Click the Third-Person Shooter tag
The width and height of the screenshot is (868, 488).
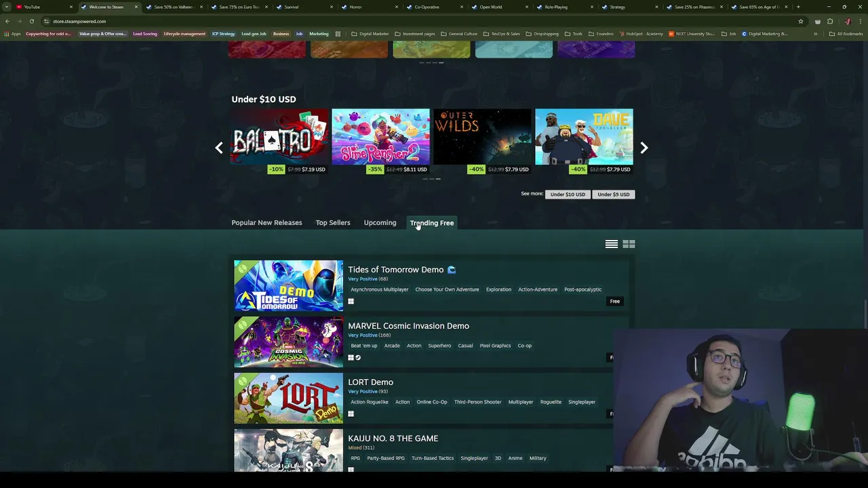478,402
